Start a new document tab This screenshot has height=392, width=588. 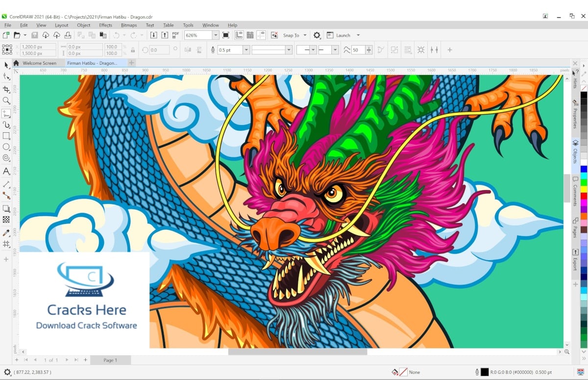pos(131,63)
